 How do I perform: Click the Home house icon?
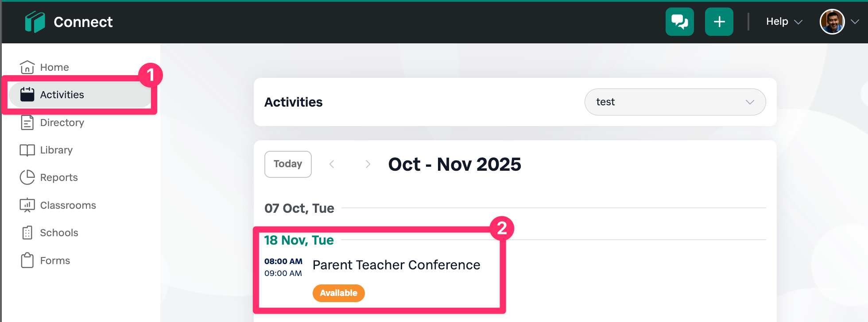coord(27,67)
